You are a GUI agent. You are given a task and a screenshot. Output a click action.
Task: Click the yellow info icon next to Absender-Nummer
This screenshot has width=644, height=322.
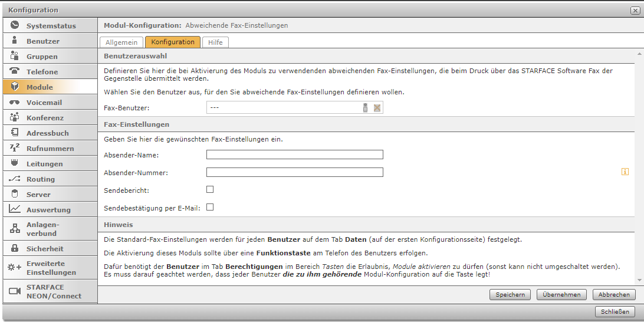click(x=625, y=172)
